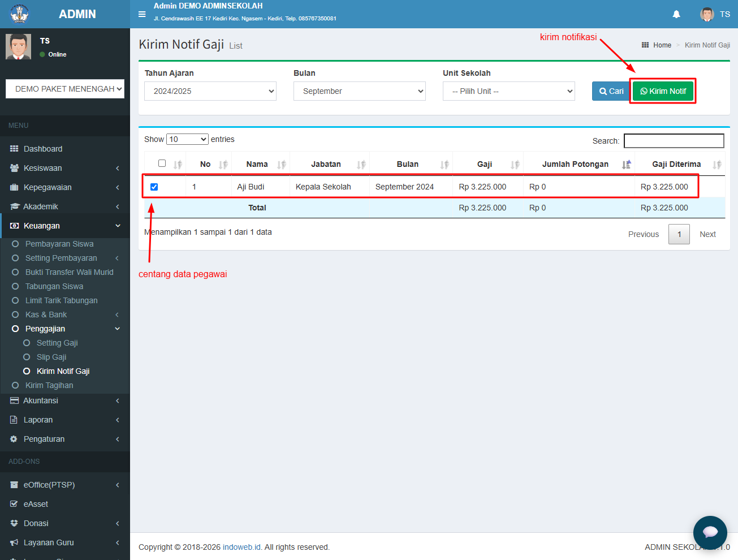Click the sidebar profile picture of TS

[x=18, y=47]
